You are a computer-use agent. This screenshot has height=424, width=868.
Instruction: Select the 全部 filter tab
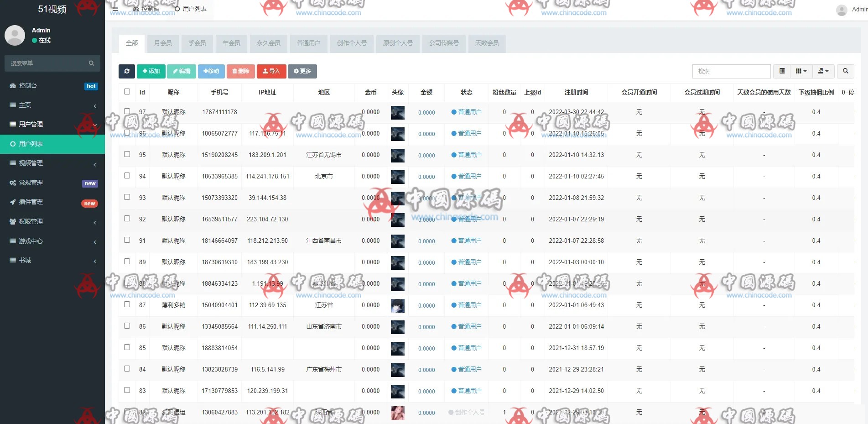click(x=132, y=43)
